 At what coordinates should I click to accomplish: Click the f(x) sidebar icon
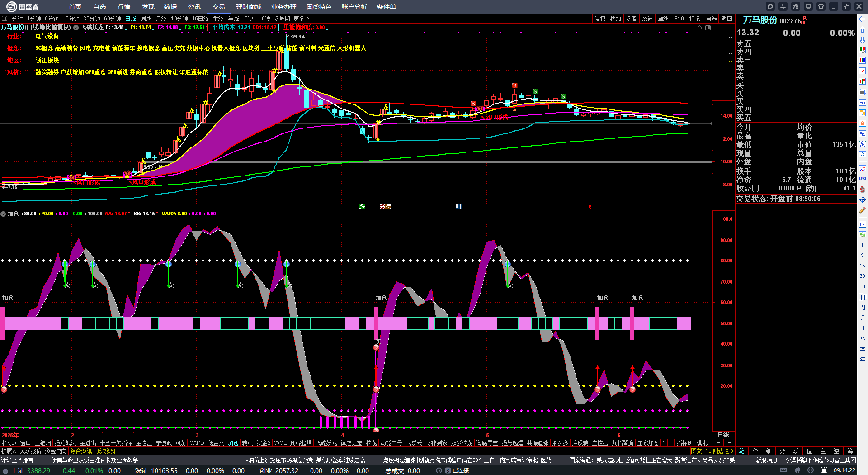(863, 144)
